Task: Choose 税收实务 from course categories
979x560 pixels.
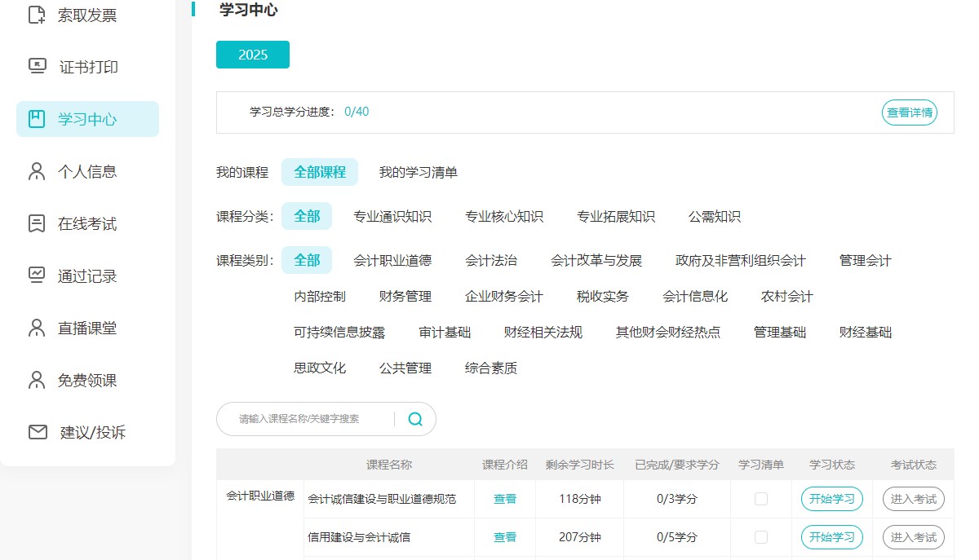Action: (603, 296)
